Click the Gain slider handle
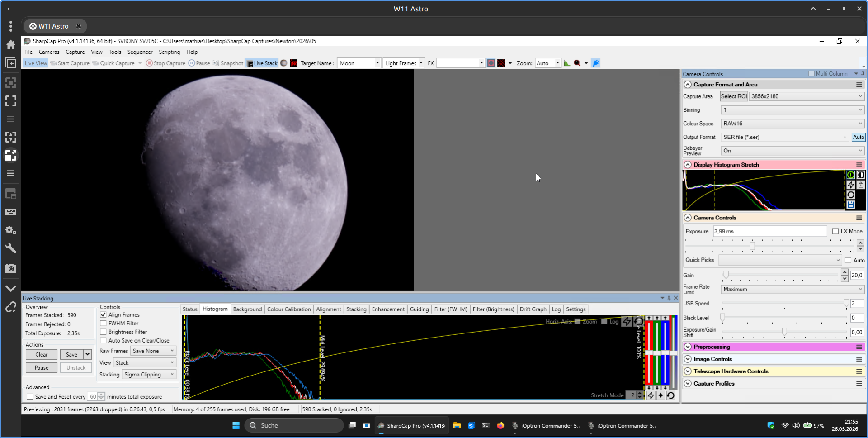Screen dimensions: 868x438 726,275
